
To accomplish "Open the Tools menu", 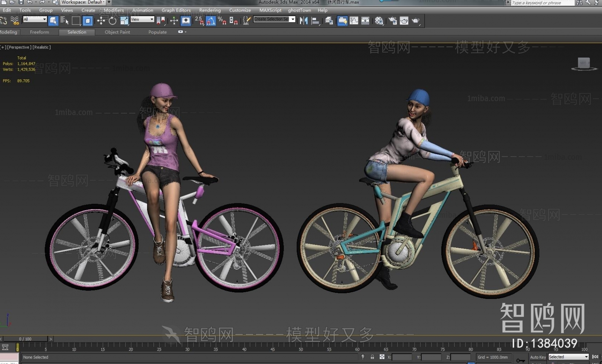I will (25, 10).
